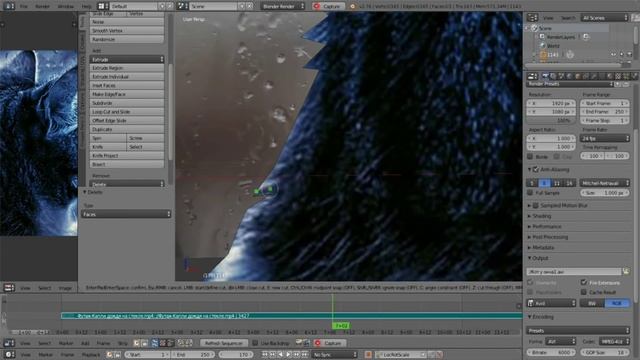The width and height of the screenshot is (640, 360).
Task: Open the encoding Presets dropdown
Action: click(x=578, y=330)
